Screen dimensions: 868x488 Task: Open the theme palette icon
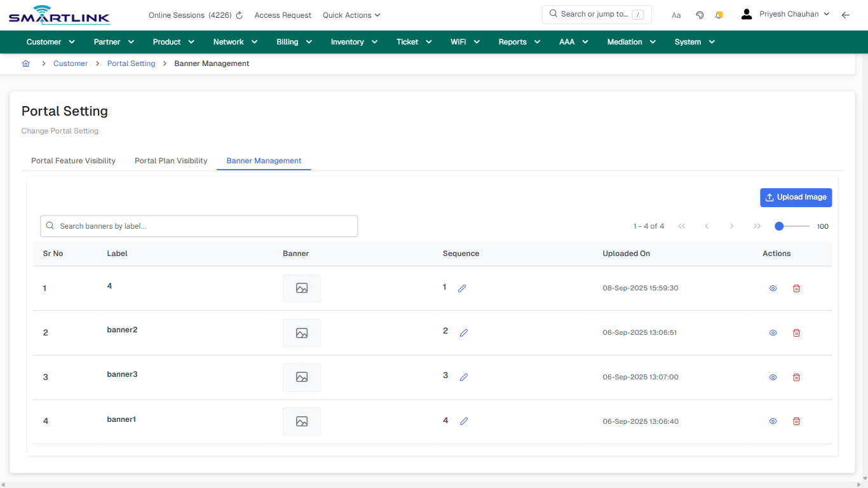tap(700, 14)
